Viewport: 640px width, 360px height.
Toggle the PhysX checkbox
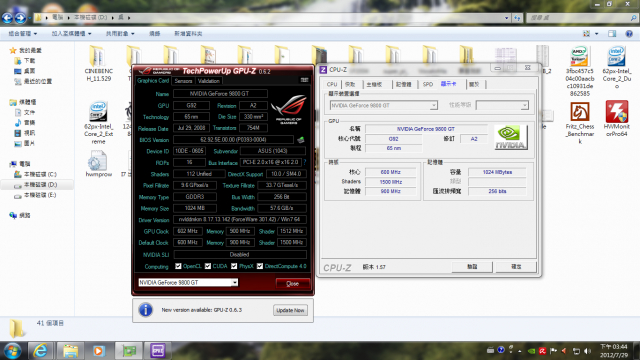(234, 266)
